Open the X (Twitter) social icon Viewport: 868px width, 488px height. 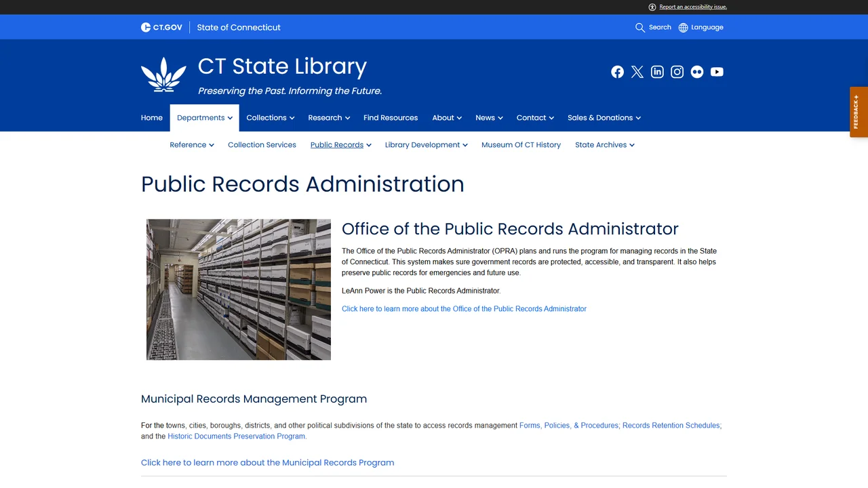[x=637, y=72]
